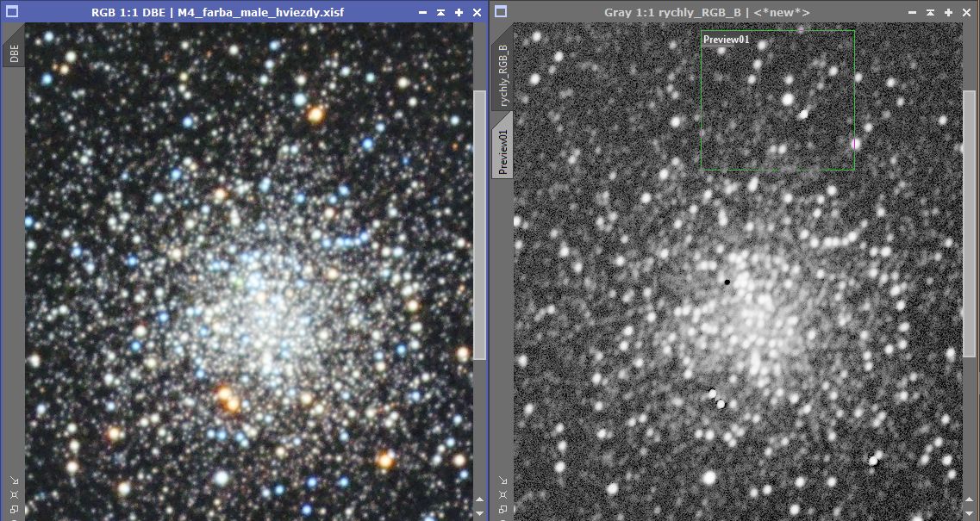Click the diagonal arrow icon in the rychly_RGB_B window
This screenshot has width=980, height=521.
point(503,481)
